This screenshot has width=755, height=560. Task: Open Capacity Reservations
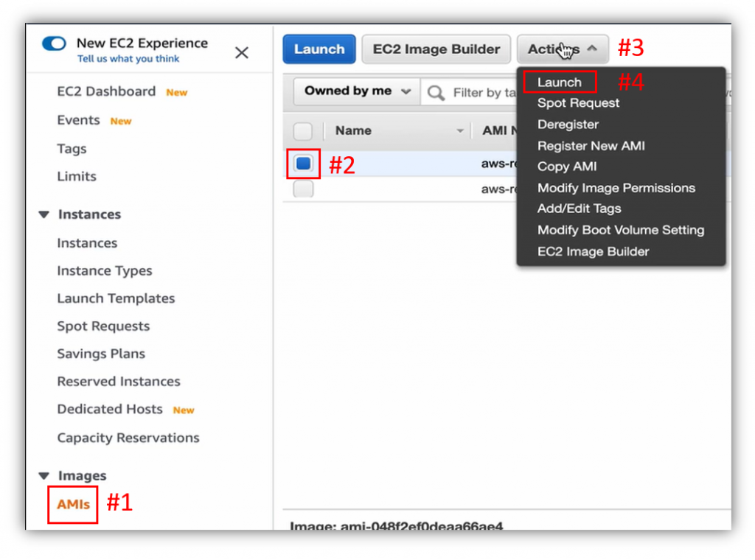(x=128, y=438)
